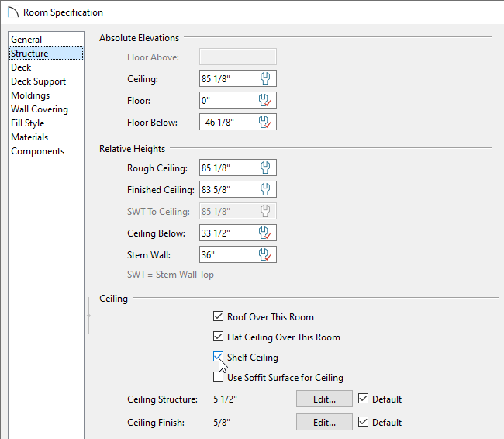Click the wrench icon for Rough Ceiling
Screen dimensions: 504x439
coord(265,168)
